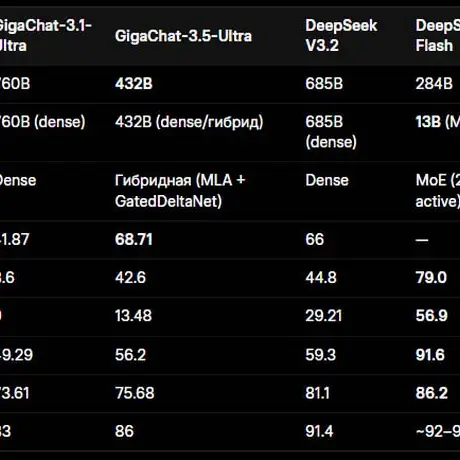Select the 685B (dense) cell
The height and width of the screenshot is (460, 460).
point(331,132)
